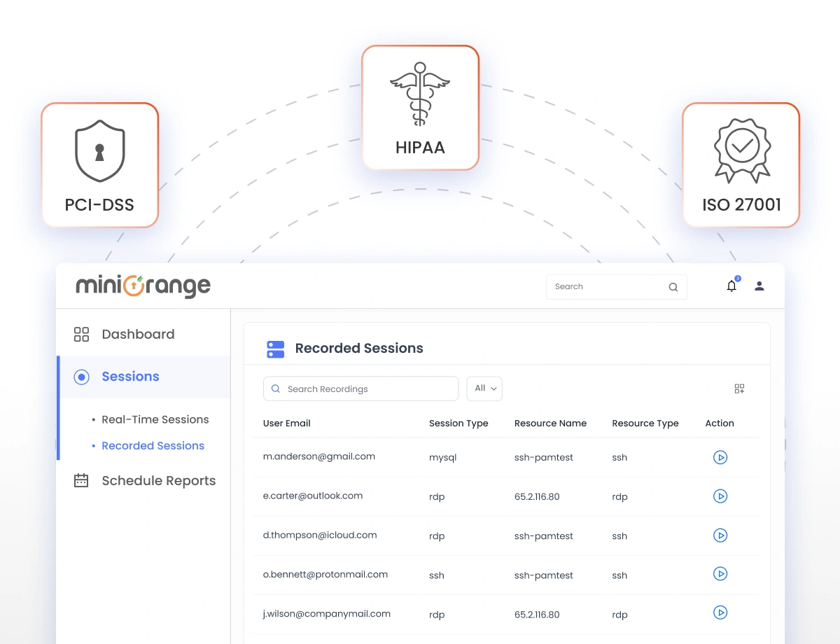This screenshot has width=840, height=644.
Task: Click the magnifier inside Search Recordings
Action: pyautogui.click(x=276, y=388)
